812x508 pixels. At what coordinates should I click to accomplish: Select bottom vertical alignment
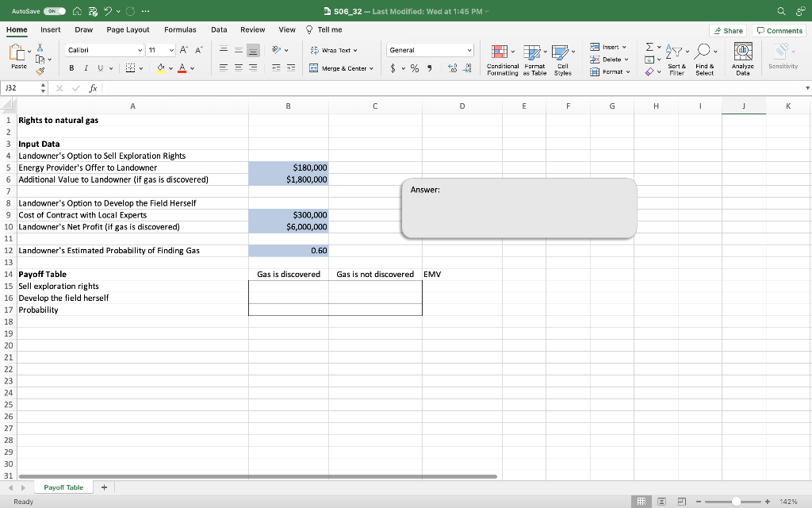[x=253, y=50]
